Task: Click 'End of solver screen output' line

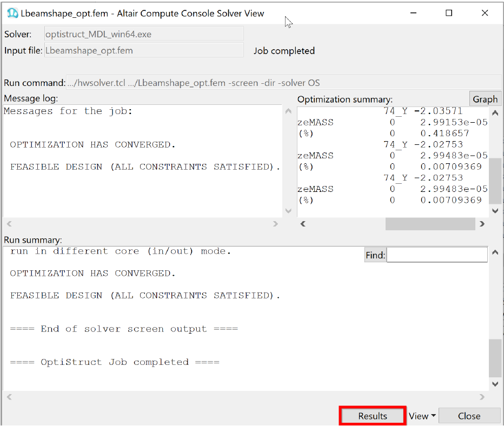Action: point(124,329)
